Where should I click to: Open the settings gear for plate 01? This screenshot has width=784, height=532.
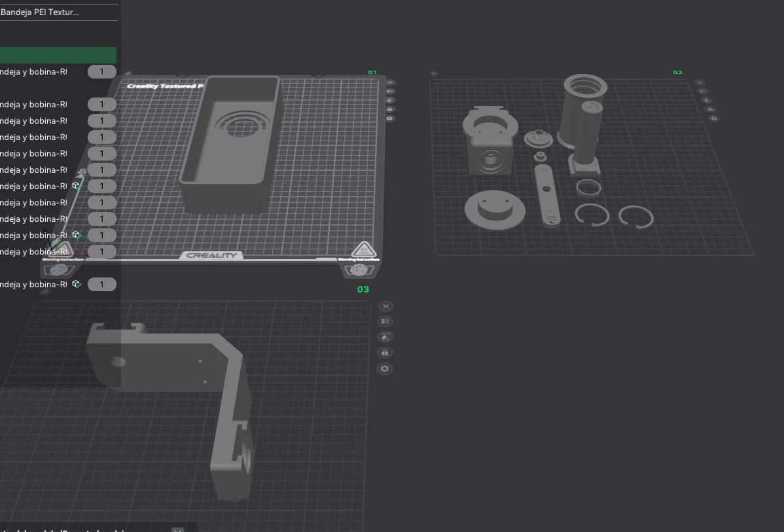coord(391,118)
